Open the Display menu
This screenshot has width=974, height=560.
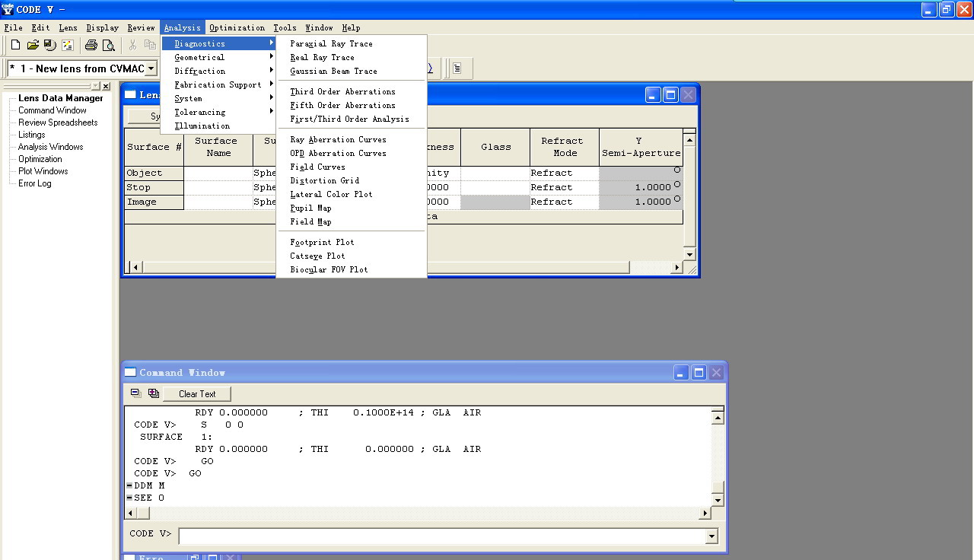click(x=103, y=27)
